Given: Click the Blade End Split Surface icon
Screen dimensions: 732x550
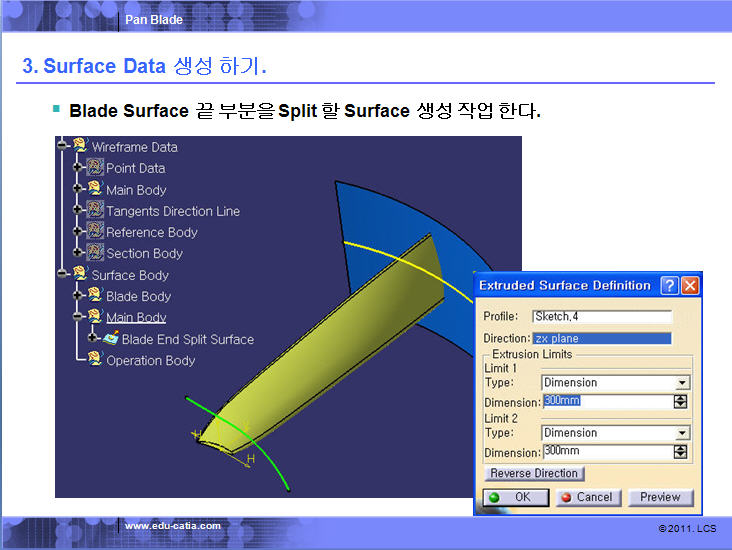Looking at the screenshot, I should (x=111, y=339).
